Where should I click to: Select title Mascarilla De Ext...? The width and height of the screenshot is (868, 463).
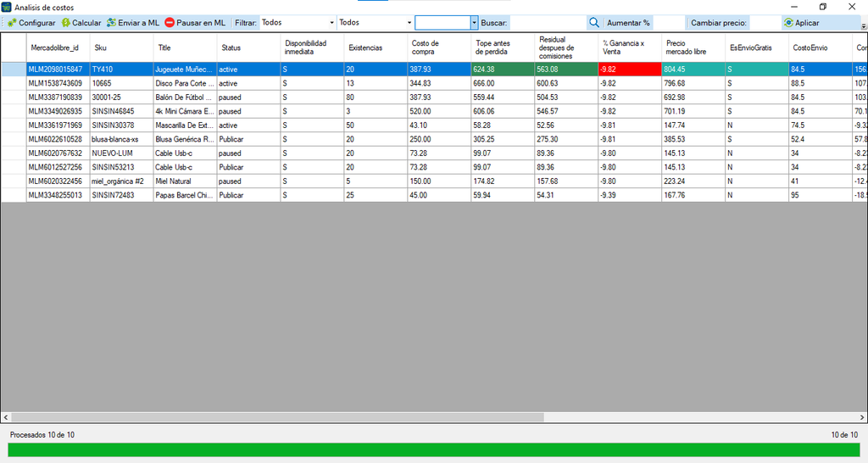point(185,126)
